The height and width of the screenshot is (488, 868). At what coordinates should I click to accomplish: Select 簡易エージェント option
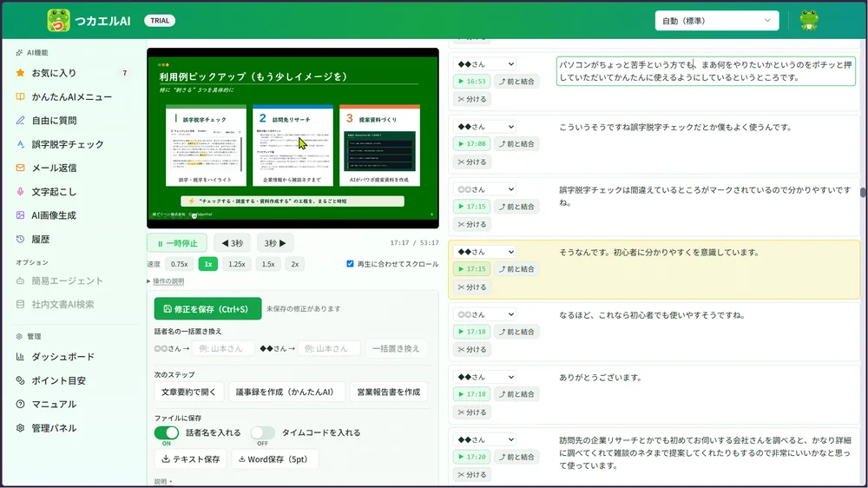73,280
